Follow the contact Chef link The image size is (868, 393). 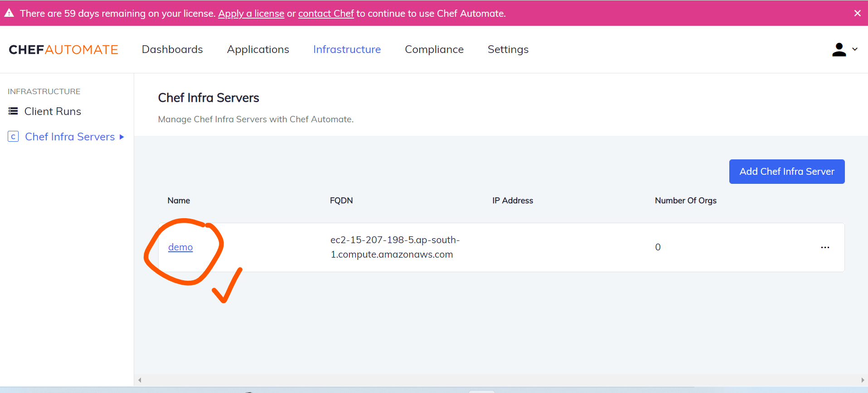[326, 14]
